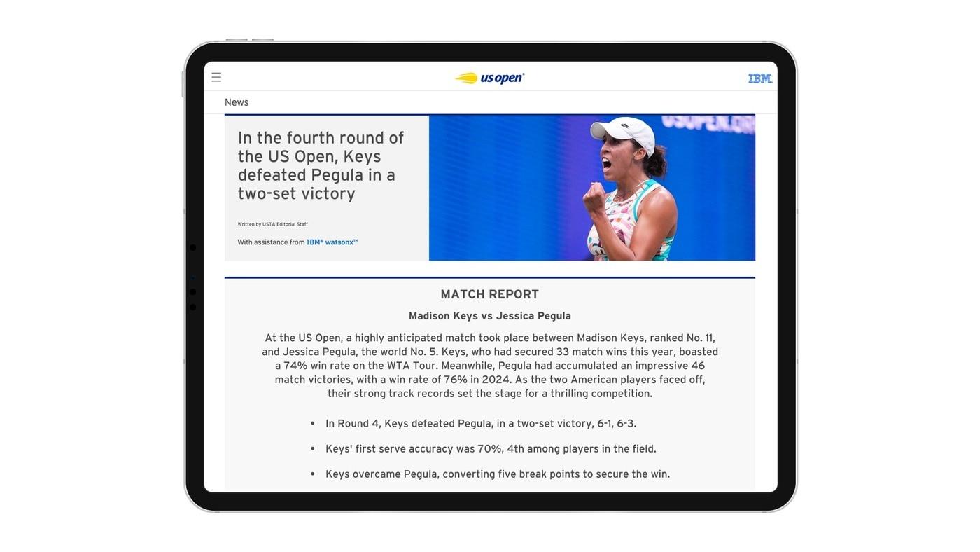Click the Madison Keys hero photo

tap(591, 188)
